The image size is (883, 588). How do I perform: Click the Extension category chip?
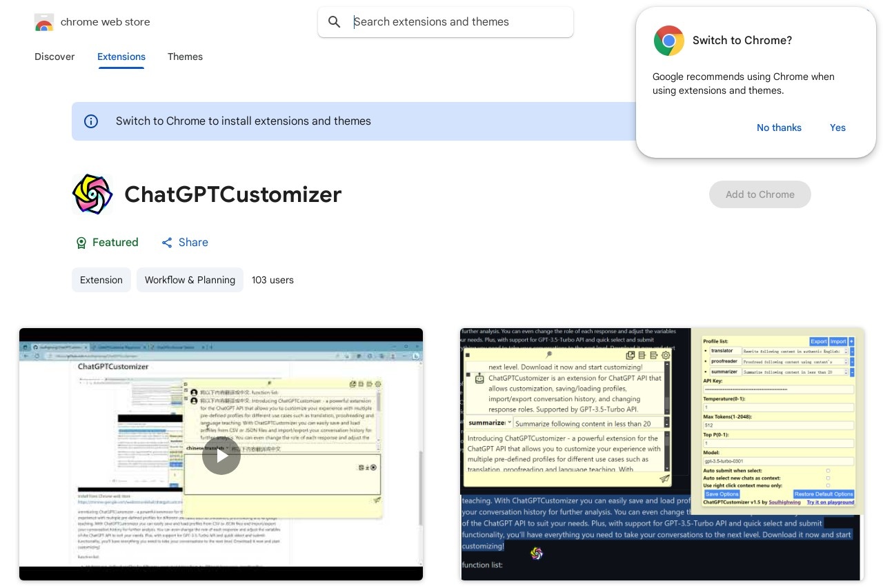click(x=101, y=280)
